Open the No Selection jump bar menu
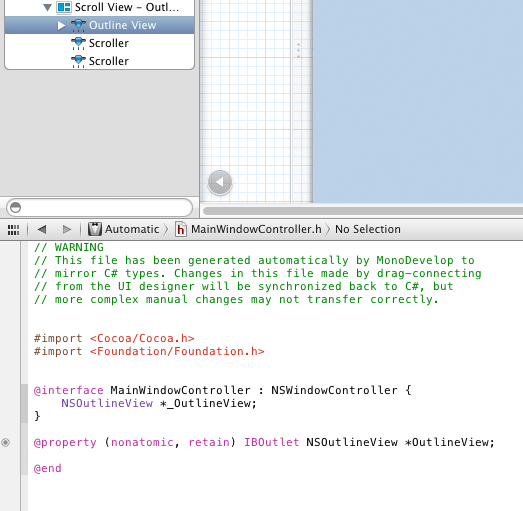Viewport: 523px width, 511px height. coord(368,229)
